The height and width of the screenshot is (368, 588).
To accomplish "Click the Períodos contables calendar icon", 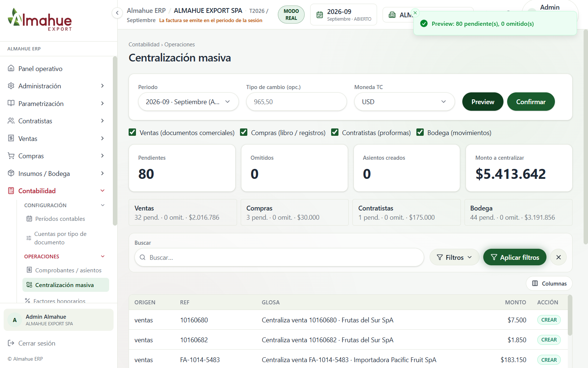I will (29, 219).
